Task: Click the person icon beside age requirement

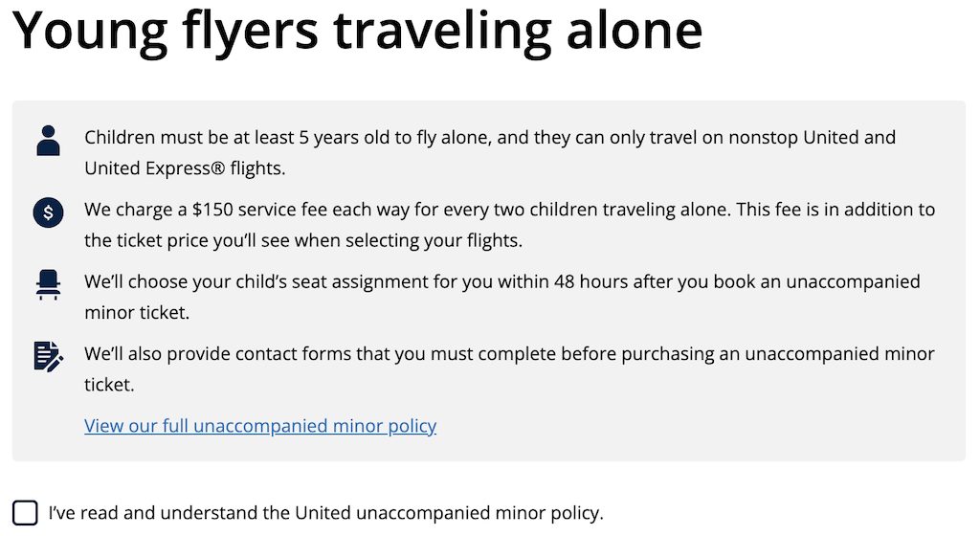Action: pos(48,141)
